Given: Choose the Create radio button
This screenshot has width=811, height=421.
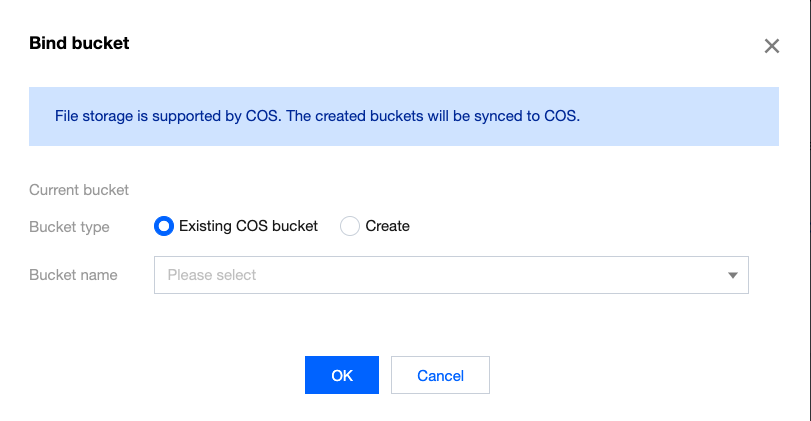Looking at the screenshot, I should (x=350, y=226).
